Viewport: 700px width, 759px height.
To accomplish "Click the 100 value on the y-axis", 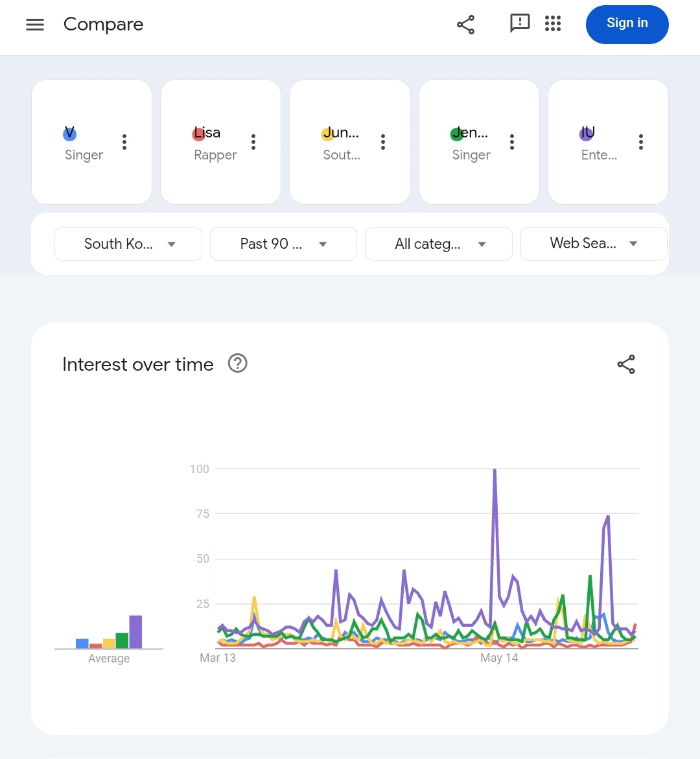I will click(200, 469).
